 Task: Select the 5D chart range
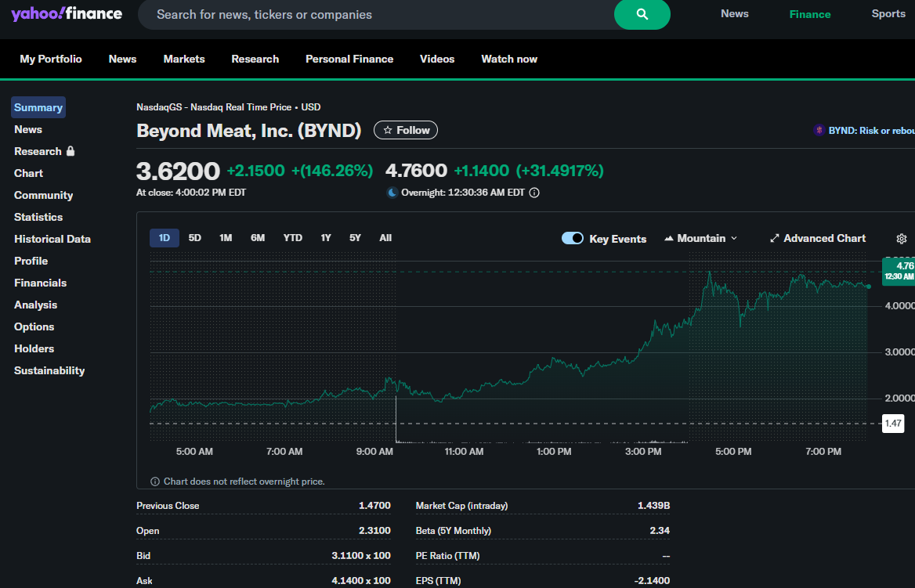coord(195,238)
